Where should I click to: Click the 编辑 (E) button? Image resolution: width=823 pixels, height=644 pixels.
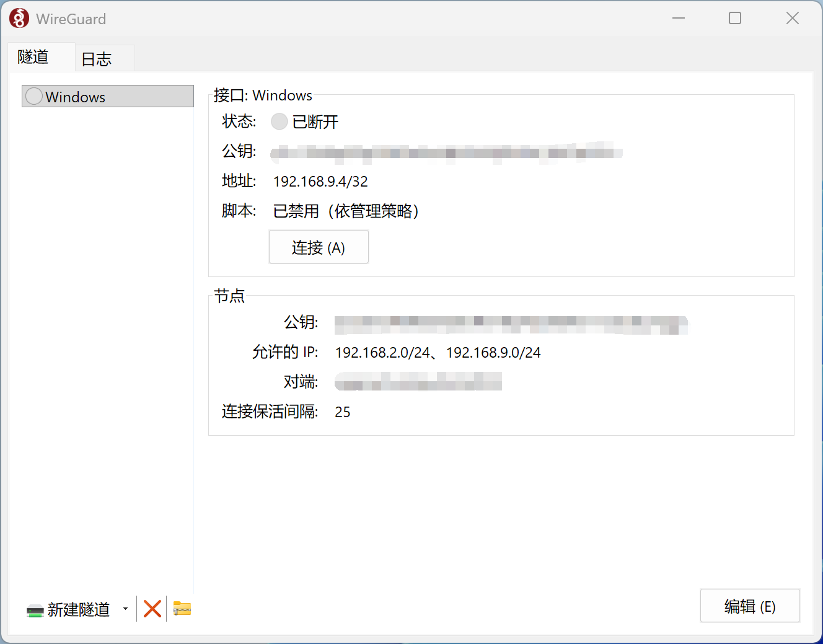click(750, 606)
